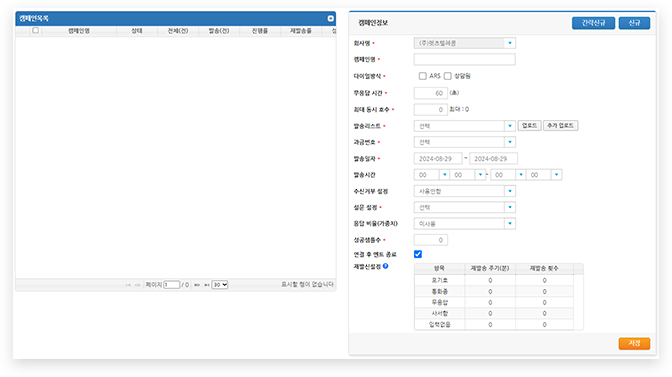Click the 업로드 upload button
672x377 pixels.
[529, 126]
